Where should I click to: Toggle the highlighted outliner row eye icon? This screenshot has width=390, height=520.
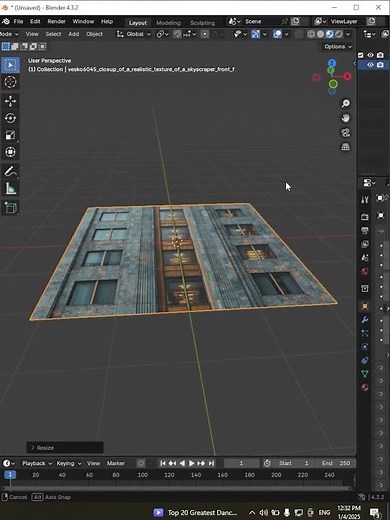click(370, 65)
